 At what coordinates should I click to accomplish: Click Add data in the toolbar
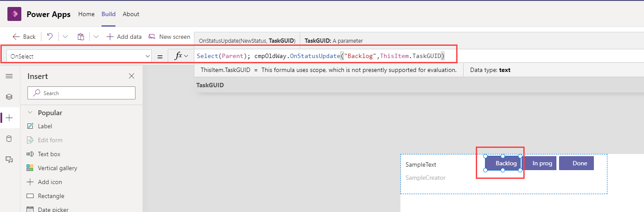(124, 37)
